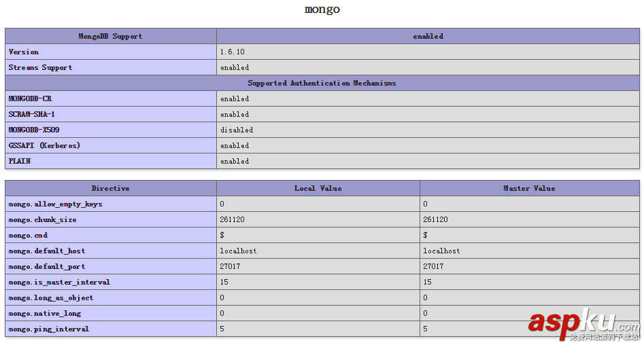Click the 'mongo.is_master_interval' directive
The height and width of the screenshot is (345, 644).
59,282
